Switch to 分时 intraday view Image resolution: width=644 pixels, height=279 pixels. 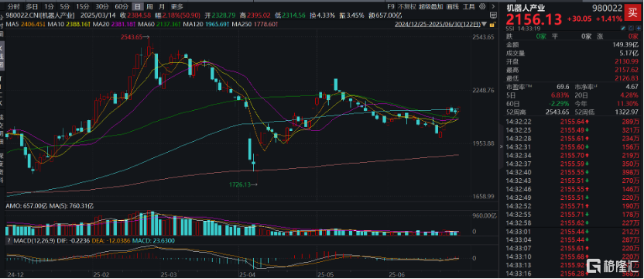14,6
